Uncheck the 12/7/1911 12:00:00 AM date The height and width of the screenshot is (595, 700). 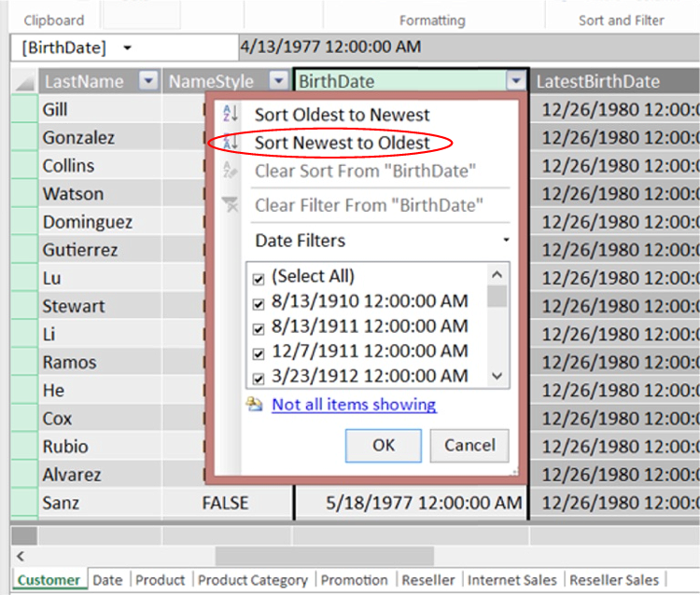pos(258,354)
